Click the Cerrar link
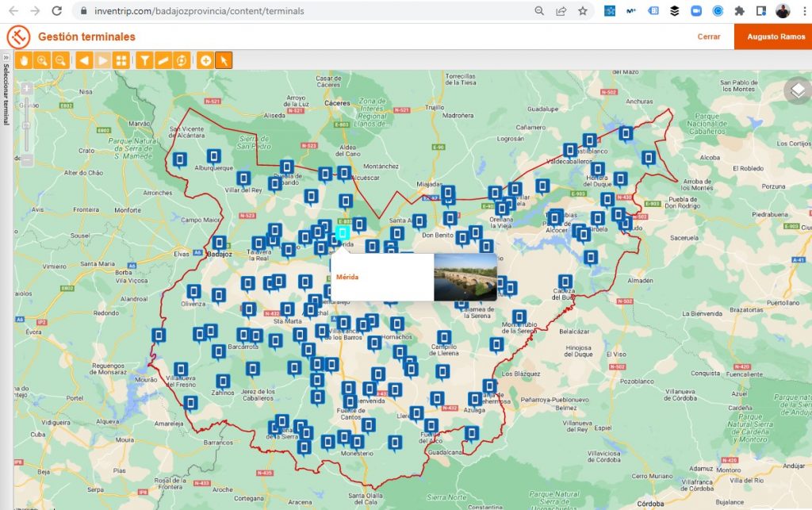 pyautogui.click(x=708, y=36)
